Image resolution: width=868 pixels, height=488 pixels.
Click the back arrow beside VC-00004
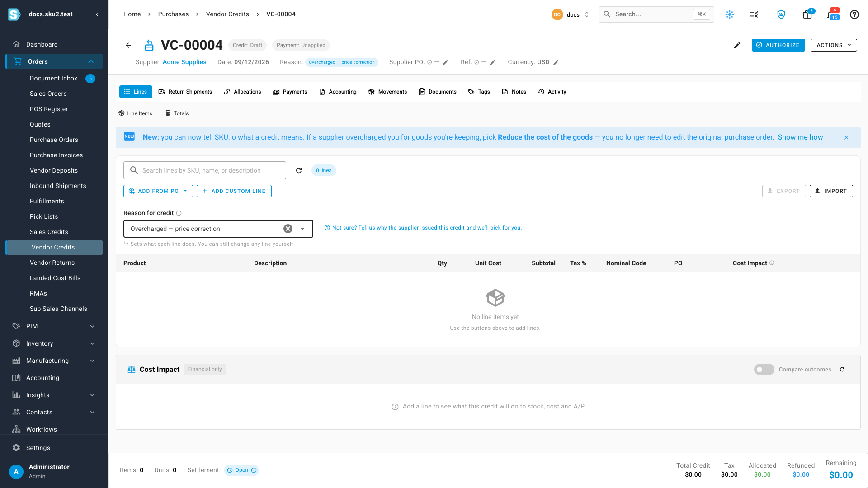click(x=128, y=45)
